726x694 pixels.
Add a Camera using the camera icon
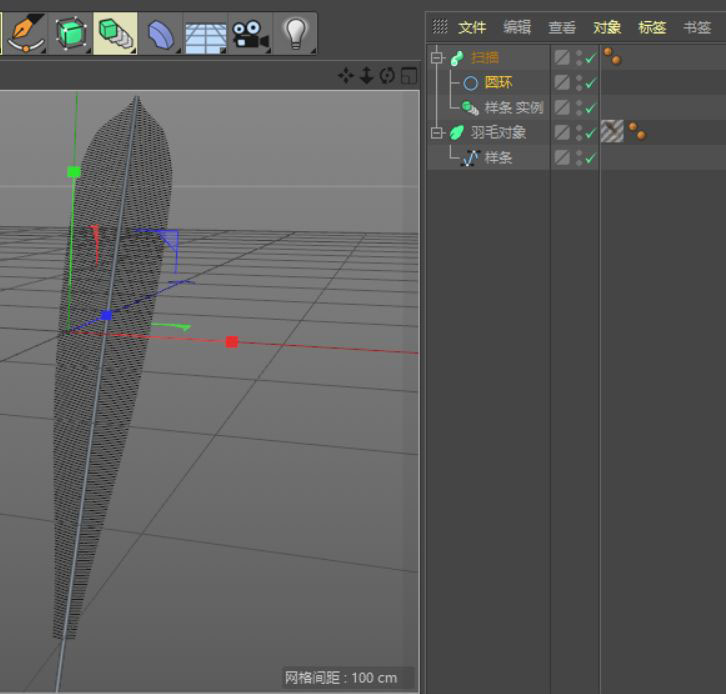248,34
